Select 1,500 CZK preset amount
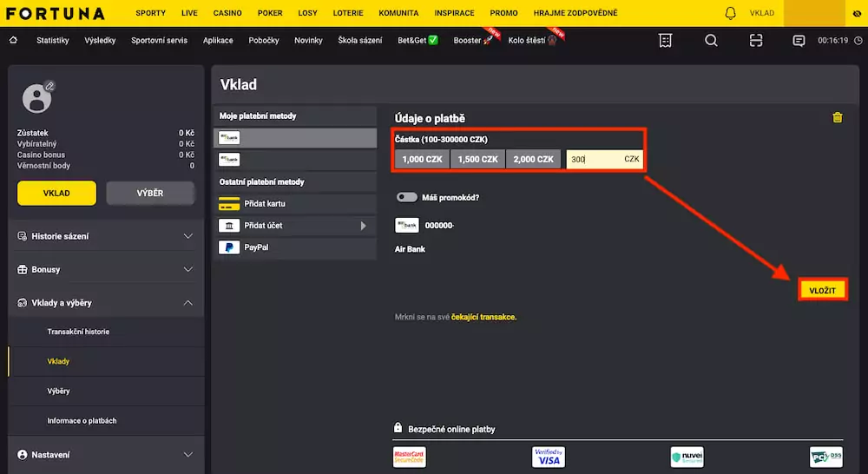This screenshot has width=868, height=474. coord(477,159)
